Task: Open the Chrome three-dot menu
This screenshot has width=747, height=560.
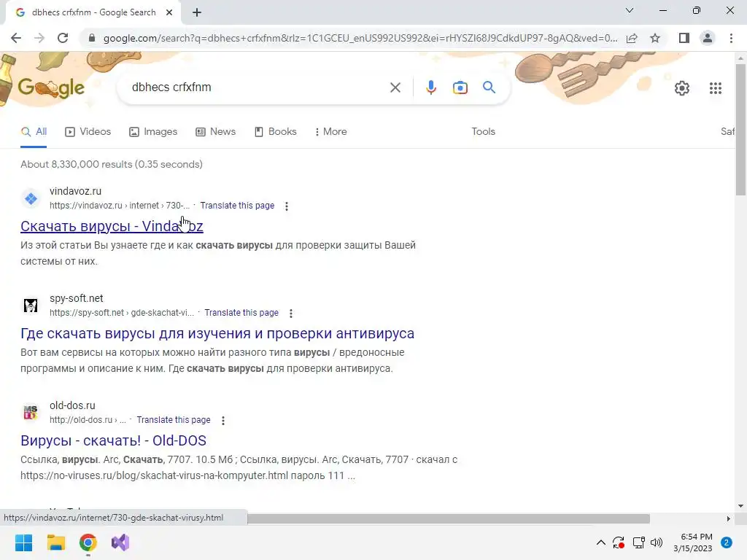Action: [731, 38]
